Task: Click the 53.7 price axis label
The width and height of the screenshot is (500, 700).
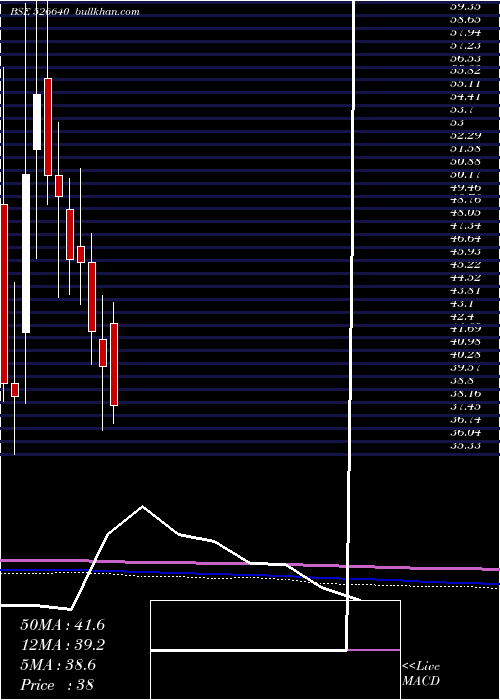Action: [x=462, y=109]
